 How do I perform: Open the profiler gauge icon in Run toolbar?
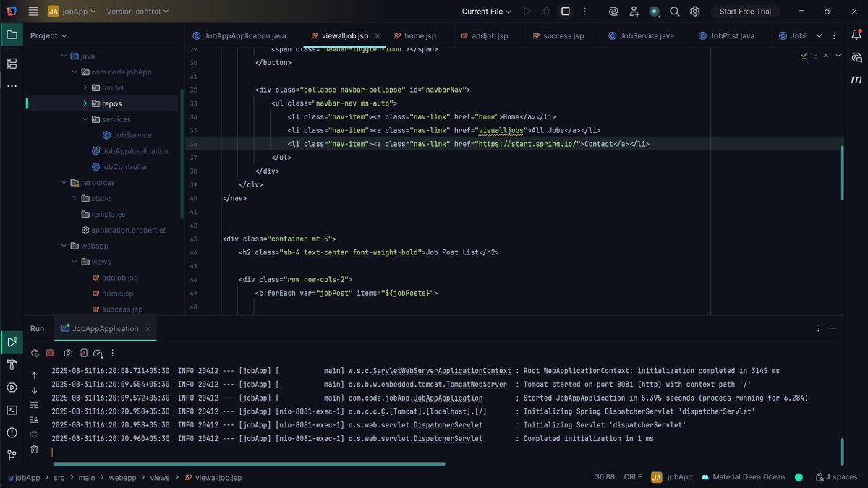(x=98, y=353)
